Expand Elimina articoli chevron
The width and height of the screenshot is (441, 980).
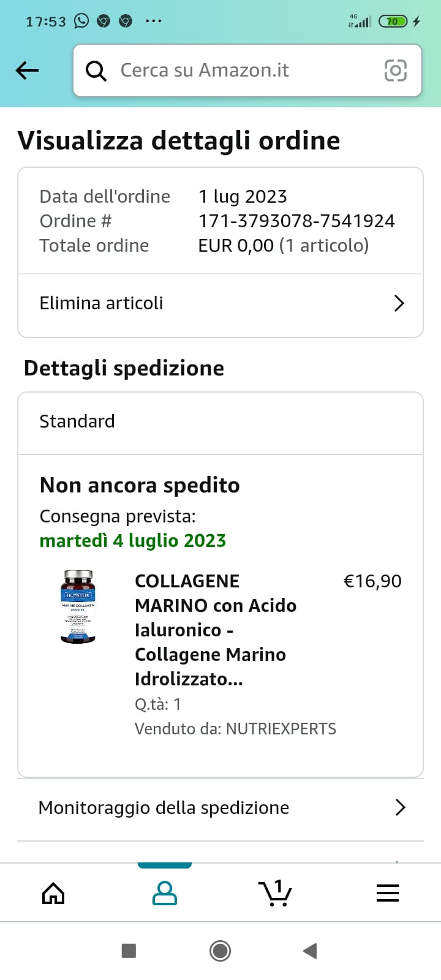(x=399, y=303)
